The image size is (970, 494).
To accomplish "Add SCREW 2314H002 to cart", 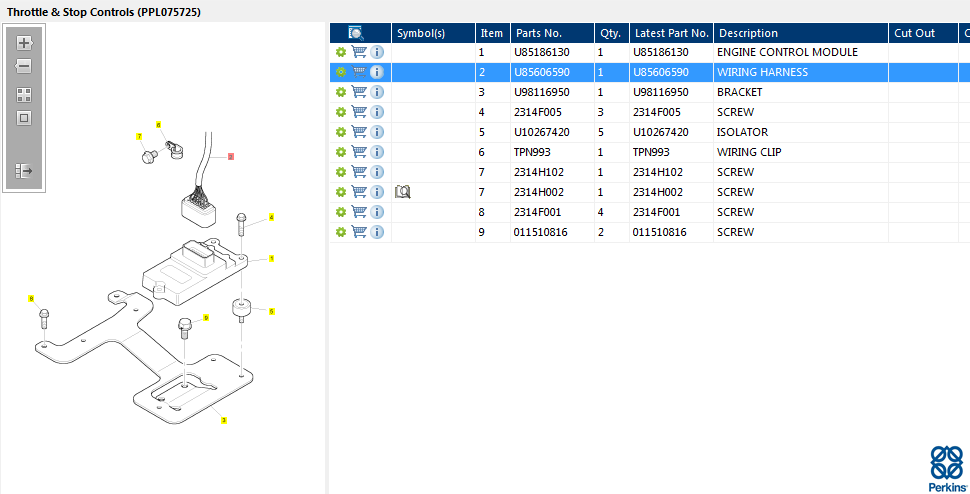I will pos(359,192).
